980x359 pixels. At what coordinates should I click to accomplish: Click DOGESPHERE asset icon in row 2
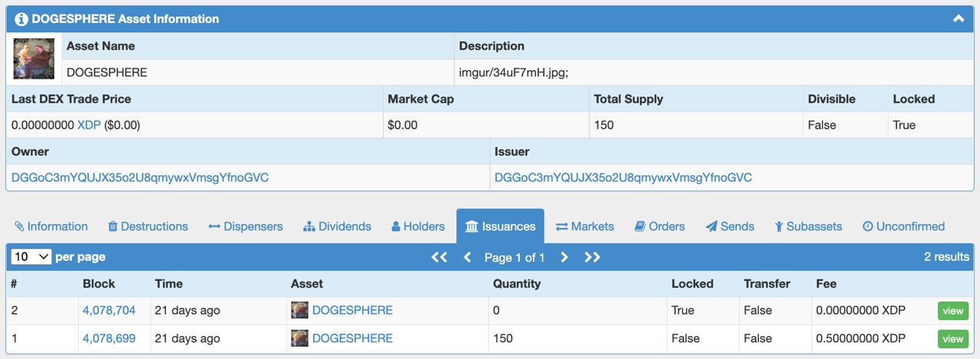click(x=299, y=311)
